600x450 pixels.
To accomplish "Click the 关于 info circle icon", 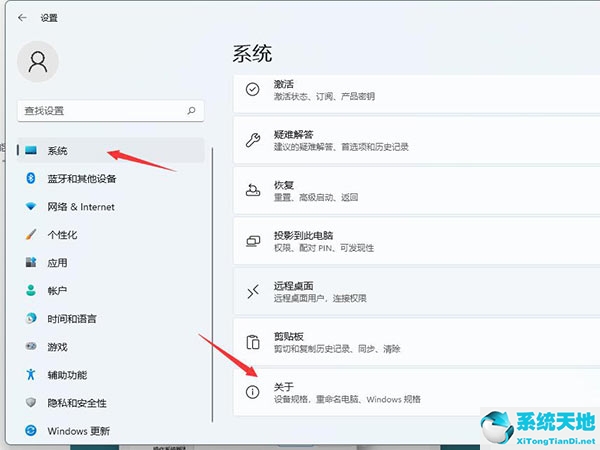I will tap(253, 392).
